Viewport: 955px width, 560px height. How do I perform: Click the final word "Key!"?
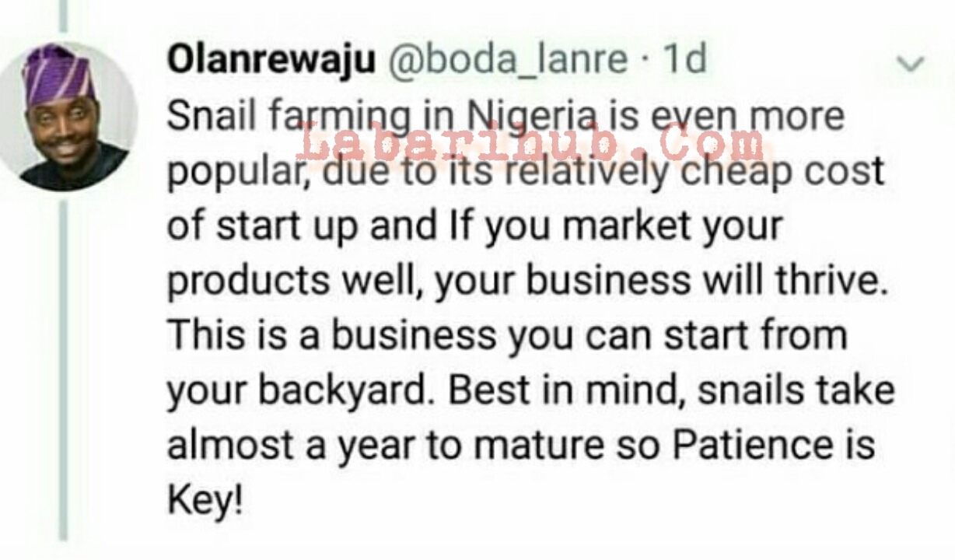pos(205,502)
